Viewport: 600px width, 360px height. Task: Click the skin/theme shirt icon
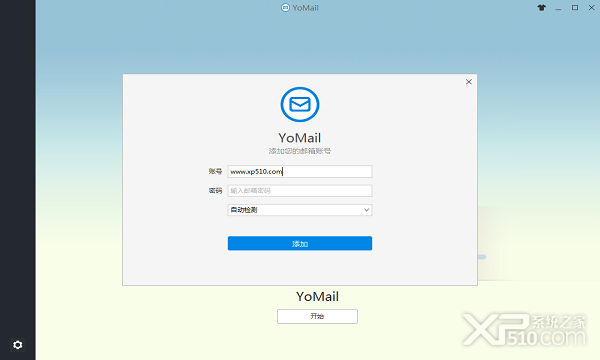541,8
